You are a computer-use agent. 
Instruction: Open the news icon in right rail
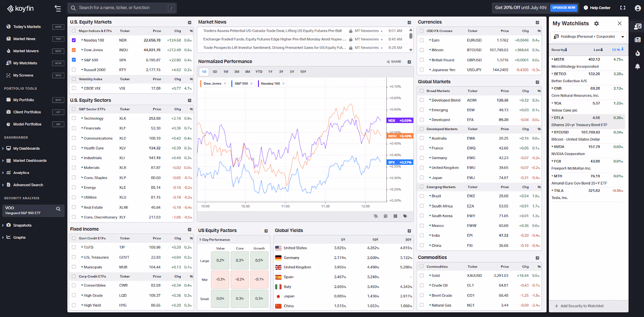[638, 39]
